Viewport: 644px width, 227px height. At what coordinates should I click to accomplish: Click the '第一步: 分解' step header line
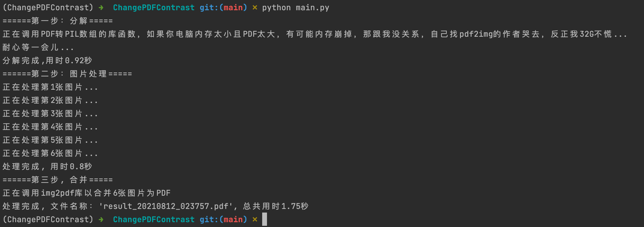pos(58,21)
